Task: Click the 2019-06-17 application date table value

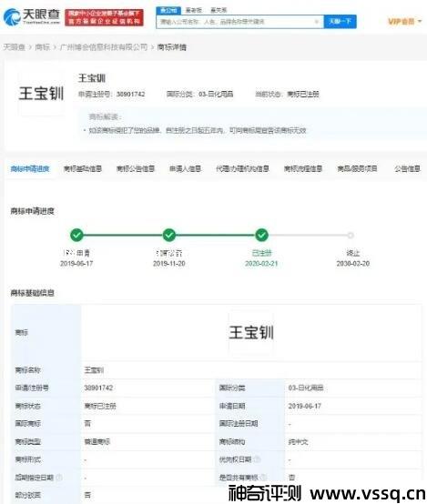Action: pyautogui.click(x=305, y=406)
